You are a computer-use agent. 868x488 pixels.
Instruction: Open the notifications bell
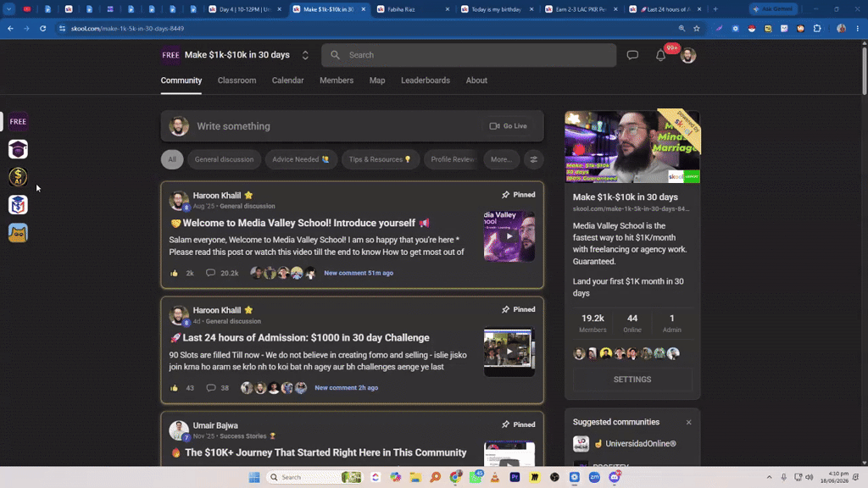[660, 55]
